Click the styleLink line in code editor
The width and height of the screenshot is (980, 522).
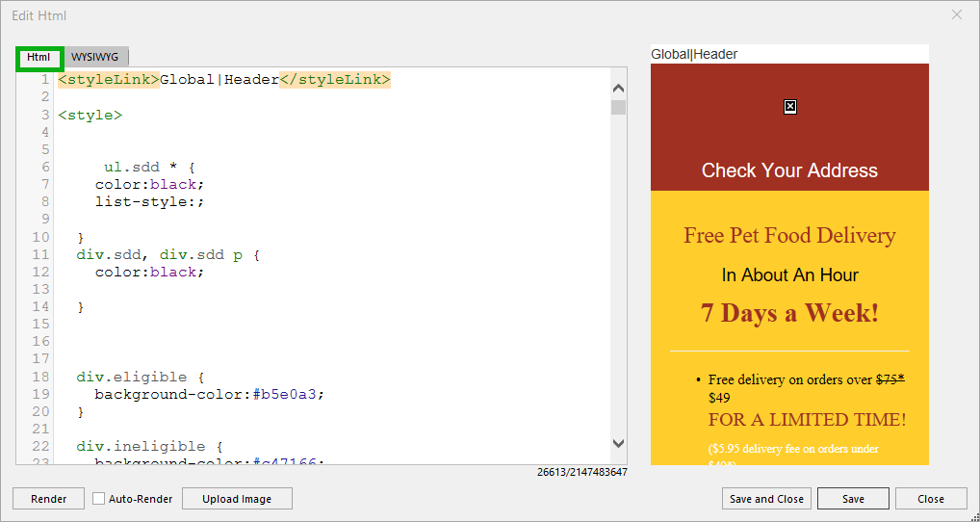(224, 79)
